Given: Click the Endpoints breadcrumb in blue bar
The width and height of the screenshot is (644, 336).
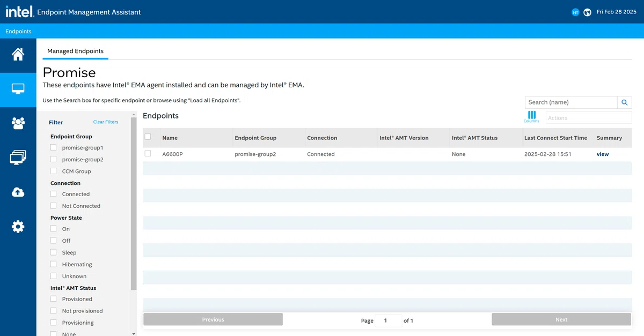Looking at the screenshot, I should (18, 31).
